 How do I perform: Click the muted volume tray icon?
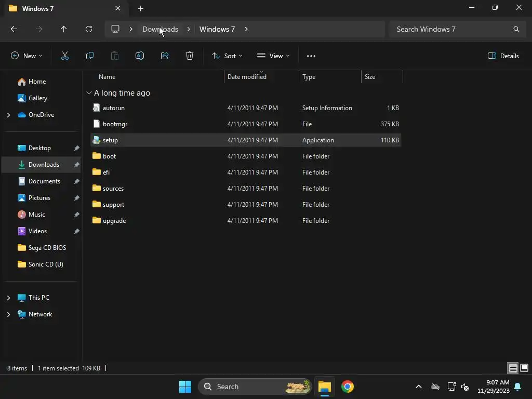tap(465, 387)
